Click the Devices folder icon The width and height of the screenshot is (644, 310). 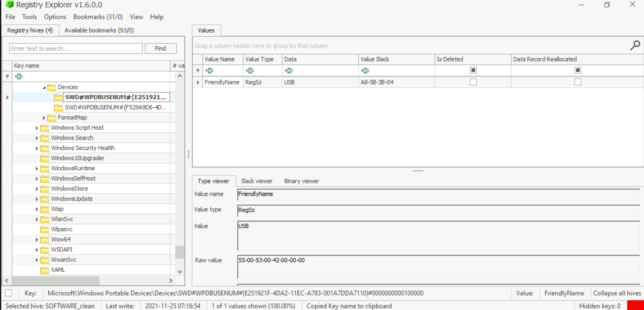[x=51, y=87]
